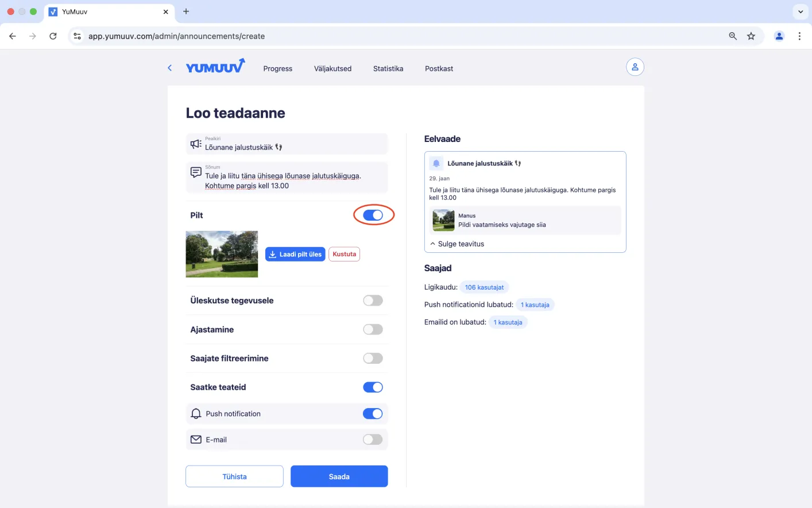The width and height of the screenshot is (812, 508).
Task: Open Chrome three-dot menu
Action: coord(799,36)
